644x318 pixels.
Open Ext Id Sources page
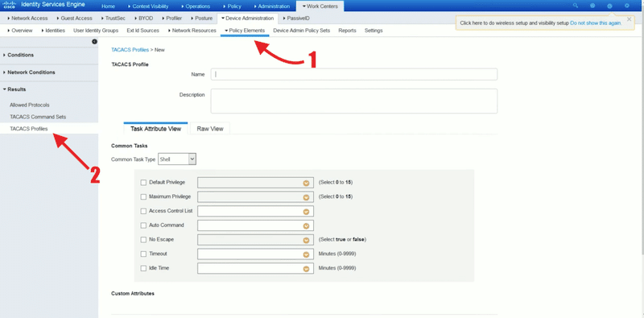(143, 31)
